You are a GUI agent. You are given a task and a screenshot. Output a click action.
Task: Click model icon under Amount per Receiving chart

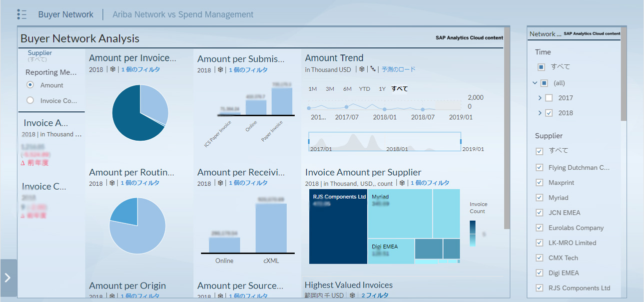(221, 183)
